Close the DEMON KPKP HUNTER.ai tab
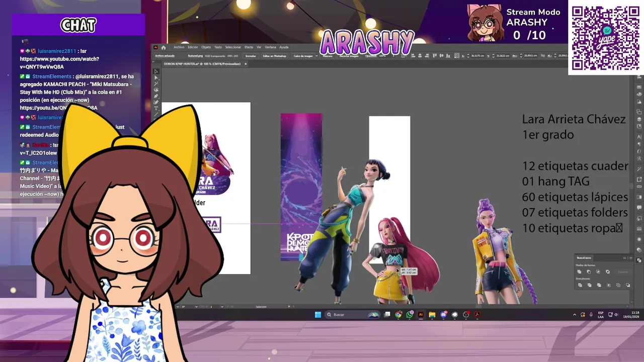644x362 pixels. [246, 64]
